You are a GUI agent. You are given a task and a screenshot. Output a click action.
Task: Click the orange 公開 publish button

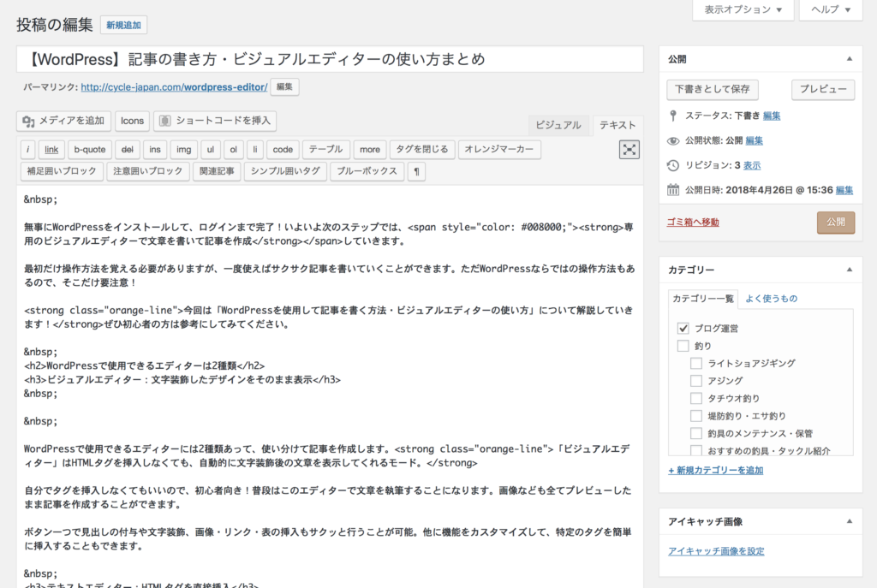836,223
